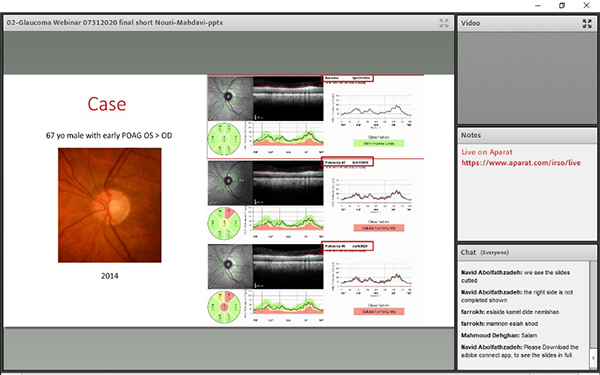Click the last follow-up sector pie with red center
The width and height of the screenshot is (600, 375).
(224, 307)
